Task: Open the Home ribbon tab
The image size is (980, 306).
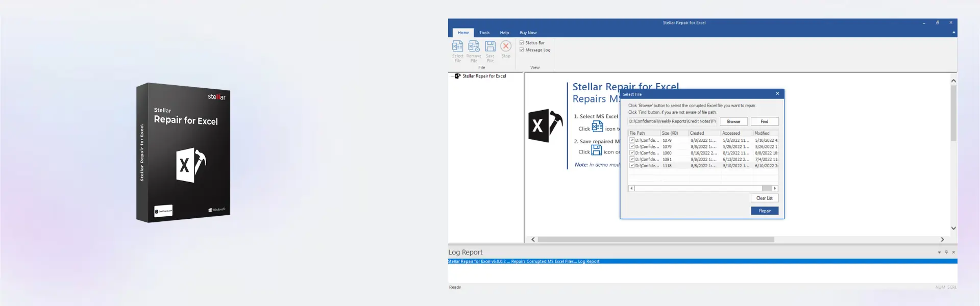Action: click(463, 33)
